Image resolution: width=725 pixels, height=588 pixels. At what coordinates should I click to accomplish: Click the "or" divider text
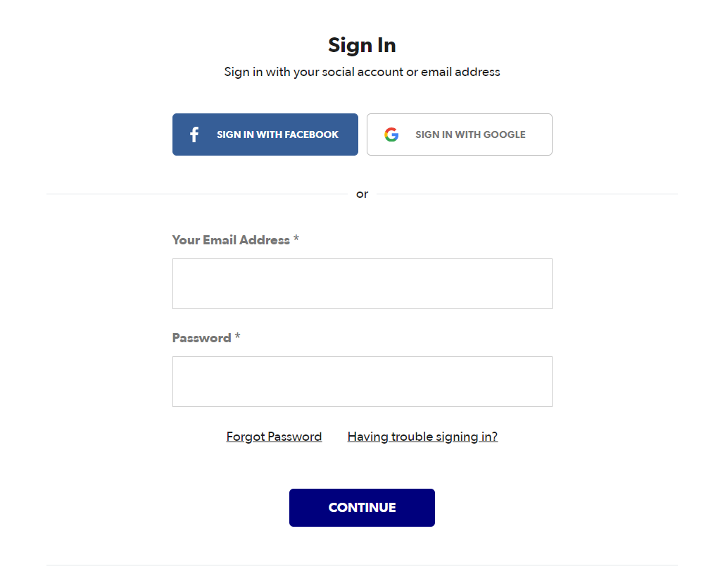(362, 194)
